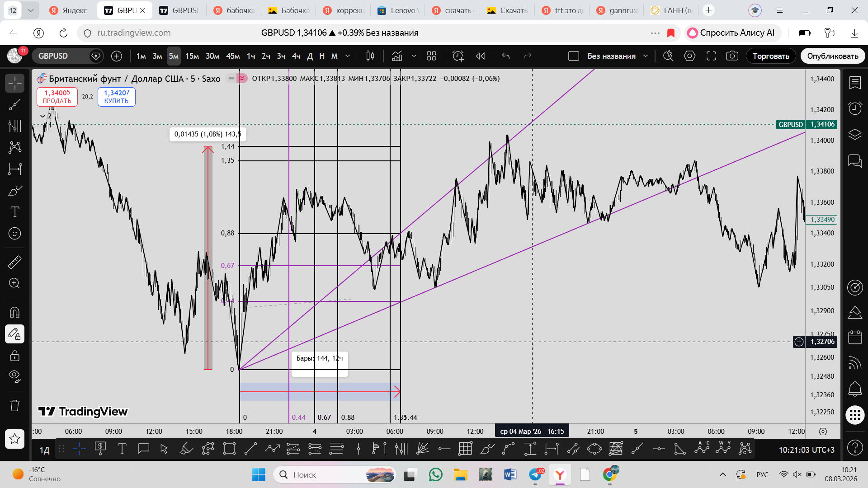Viewport: 868px width, 488px height.
Task: Take a chart snapshot with camera icon
Action: pos(732,56)
